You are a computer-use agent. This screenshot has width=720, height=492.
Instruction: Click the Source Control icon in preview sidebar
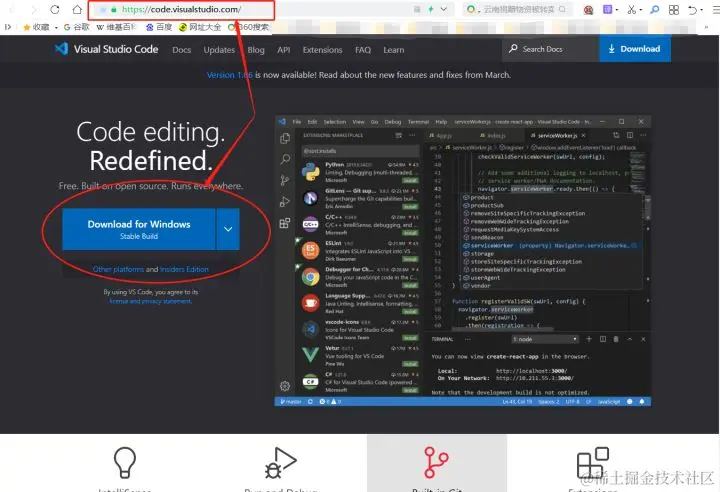tap(285, 180)
